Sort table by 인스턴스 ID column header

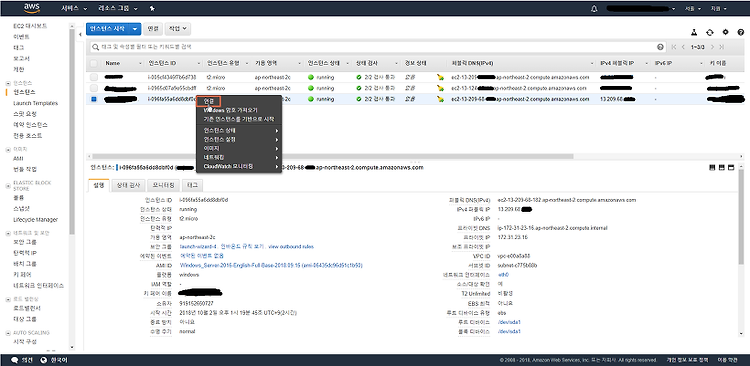pyautogui.click(x=163, y=64)
